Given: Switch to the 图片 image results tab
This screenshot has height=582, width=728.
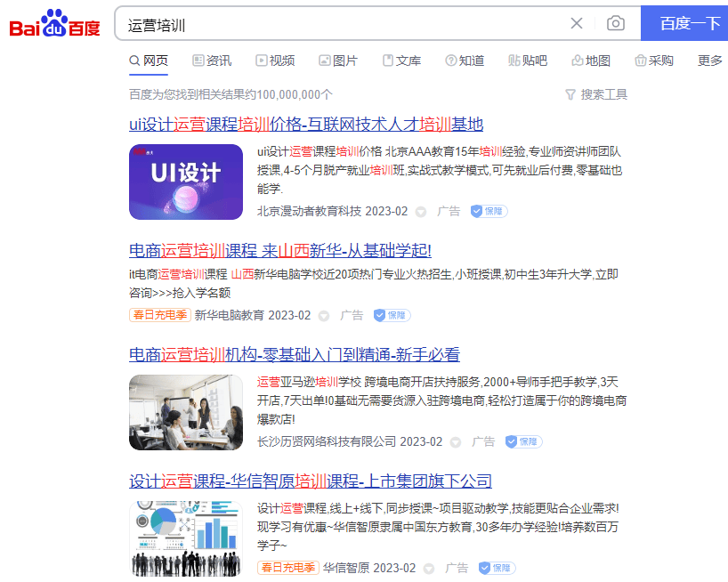Looking at the screenshot, I should [x=336, y=61].
